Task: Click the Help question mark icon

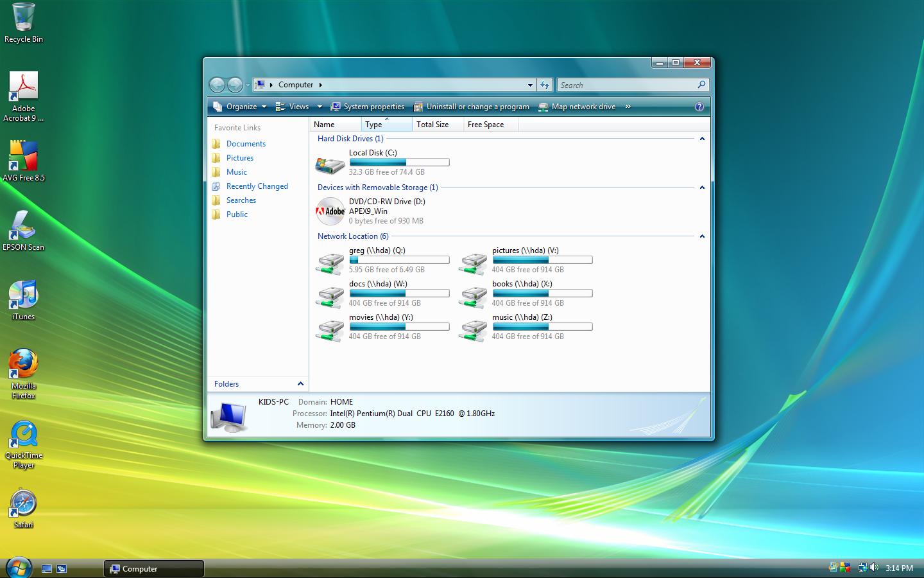Action: (699, 107)
